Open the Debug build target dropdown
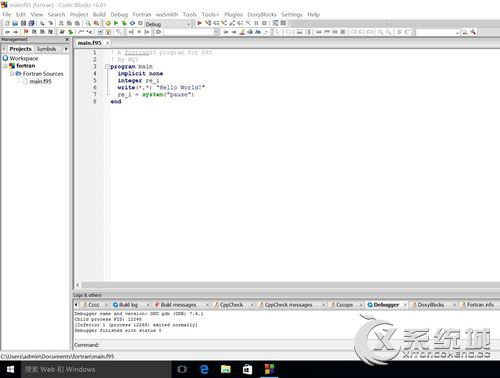 pyautogui.click(x=188, y=24)
